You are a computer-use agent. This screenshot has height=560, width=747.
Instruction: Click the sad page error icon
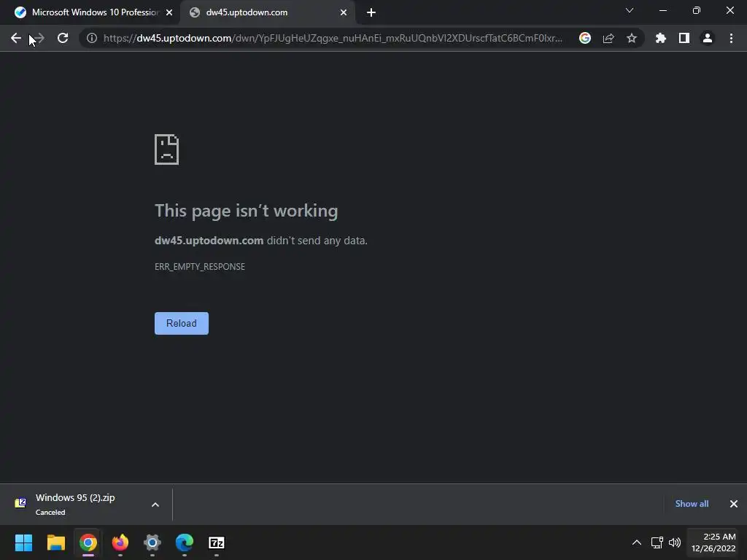coord(167,149)
